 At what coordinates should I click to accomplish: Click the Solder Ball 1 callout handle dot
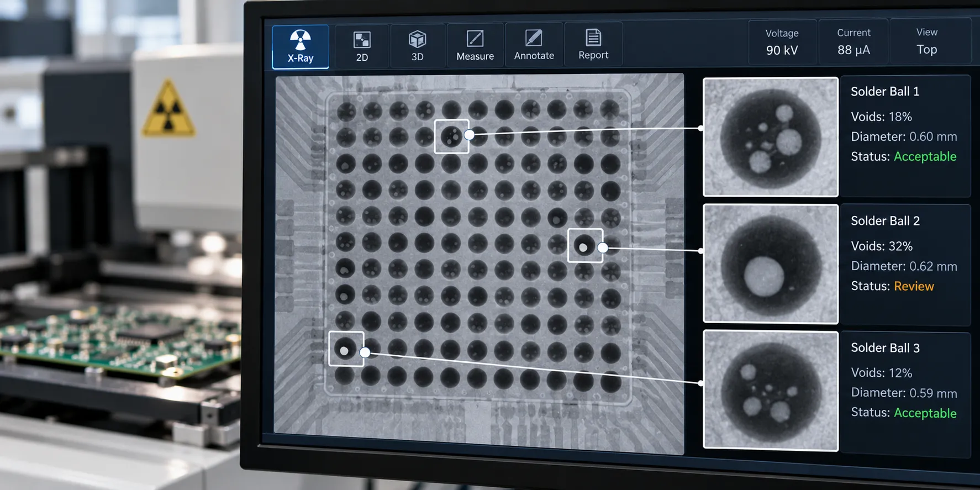click(469, 134)
